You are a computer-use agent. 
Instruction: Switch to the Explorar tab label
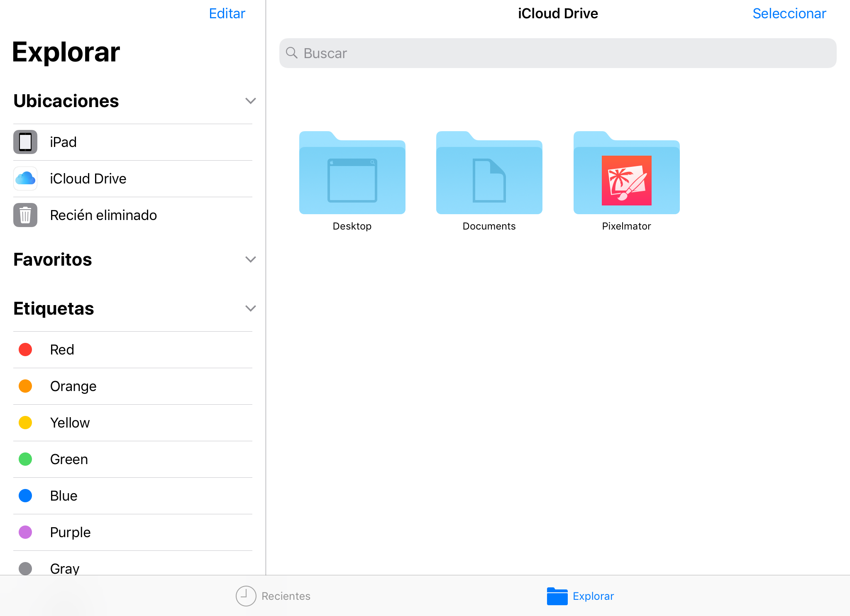point(593,596)
